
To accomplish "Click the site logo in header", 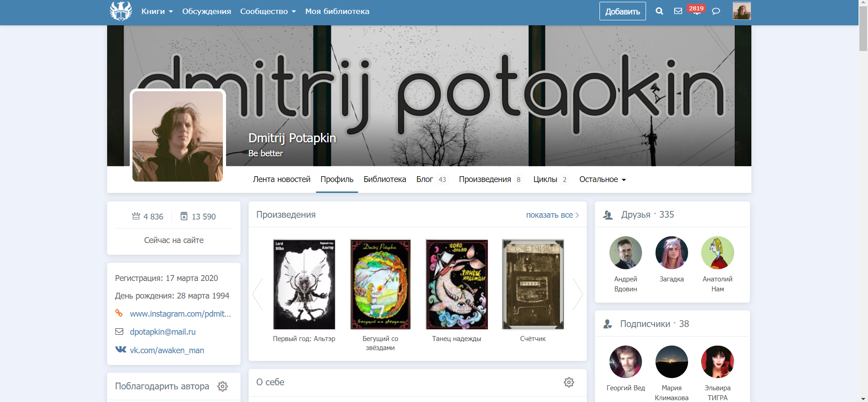I will pos(121,11).
